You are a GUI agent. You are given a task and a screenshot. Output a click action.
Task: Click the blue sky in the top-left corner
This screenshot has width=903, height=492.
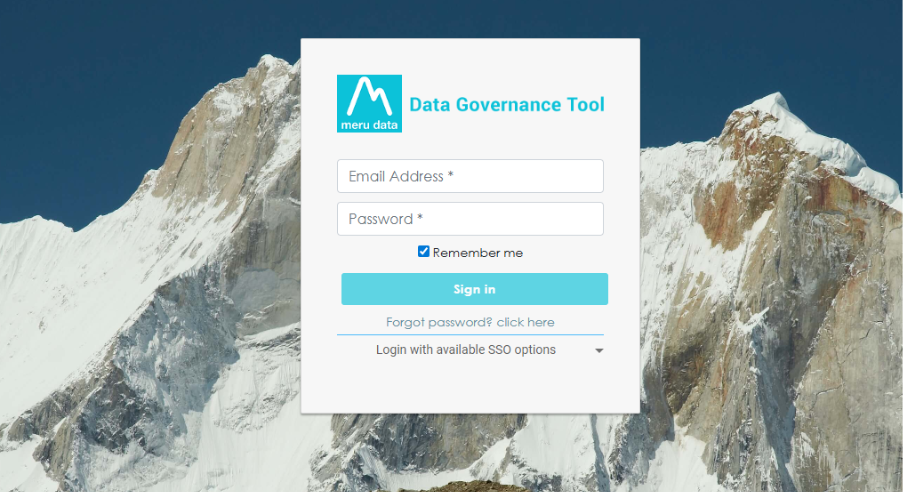(x=40, y=30)
